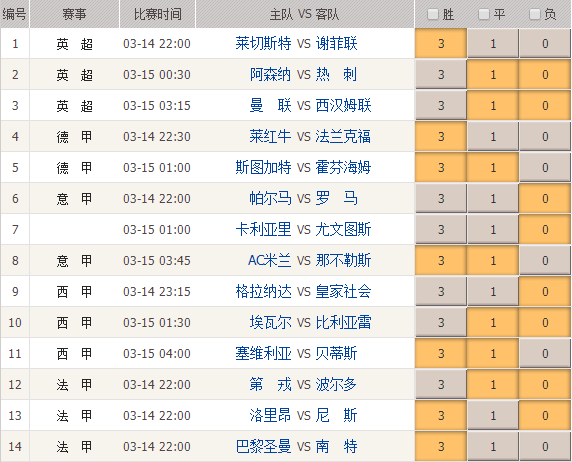Toggle draw (1) for 阿森纳 VS 热刺
This screenshot has height=462, width=572.
(x=492, y=75)
